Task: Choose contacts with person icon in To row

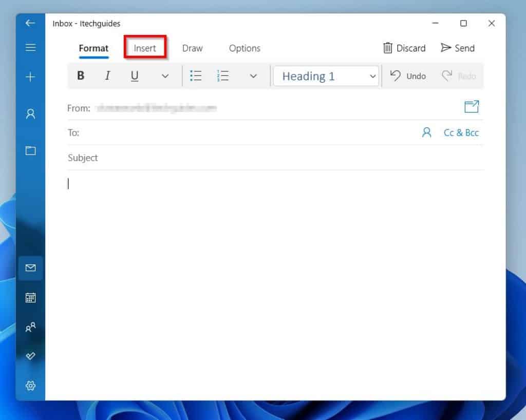Action: (x=426, y=132)
